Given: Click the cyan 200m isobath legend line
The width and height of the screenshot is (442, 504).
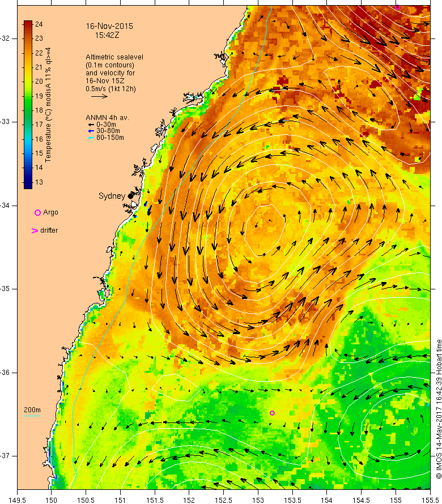Looking at the screenshot, I should click(x=32, y=416).
